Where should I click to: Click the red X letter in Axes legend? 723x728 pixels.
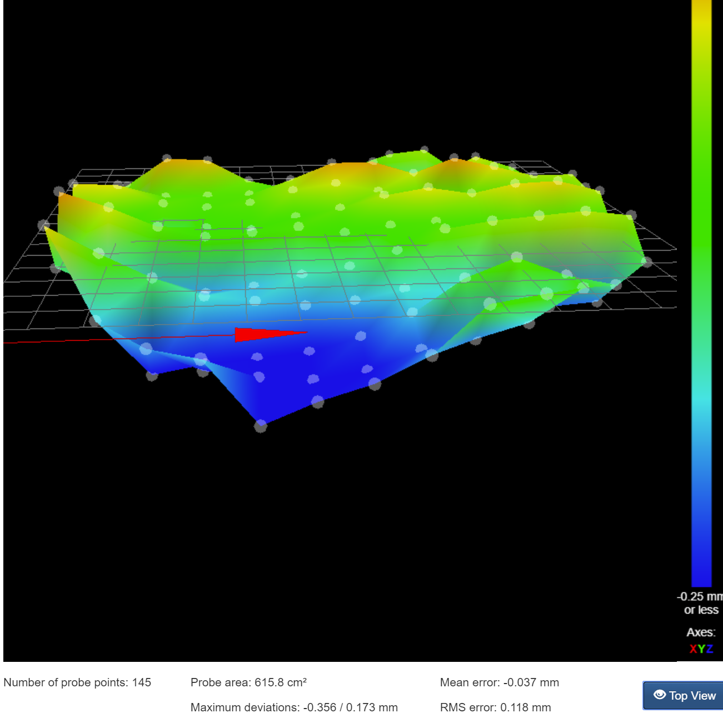pos(693,649)
